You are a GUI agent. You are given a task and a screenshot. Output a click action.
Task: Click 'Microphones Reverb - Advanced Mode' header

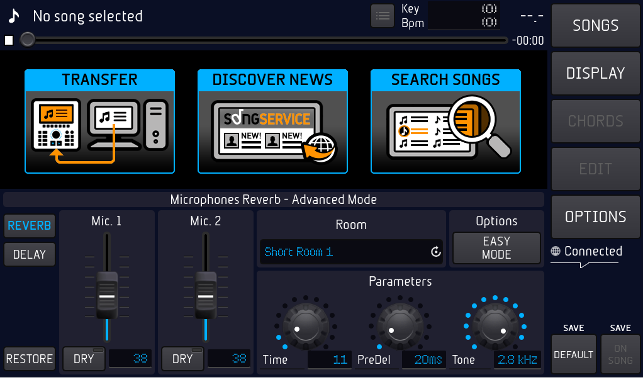(x=273, y=200)
